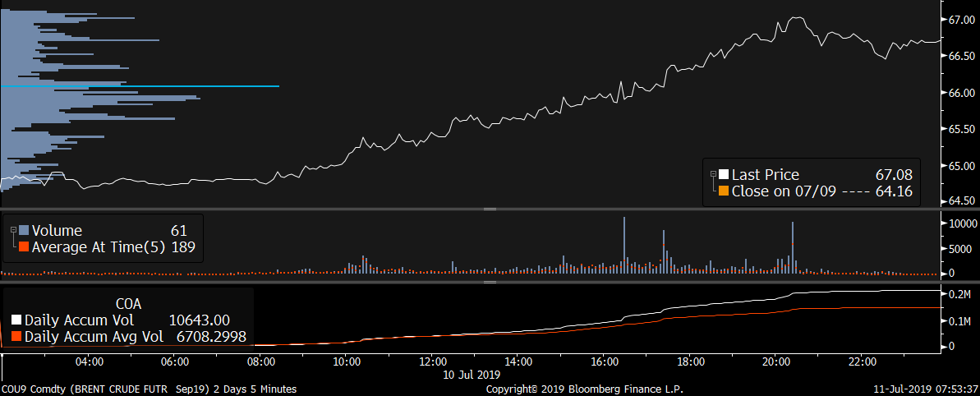
Task: Click the 14:00 time axis label
Action: (518, 361)
